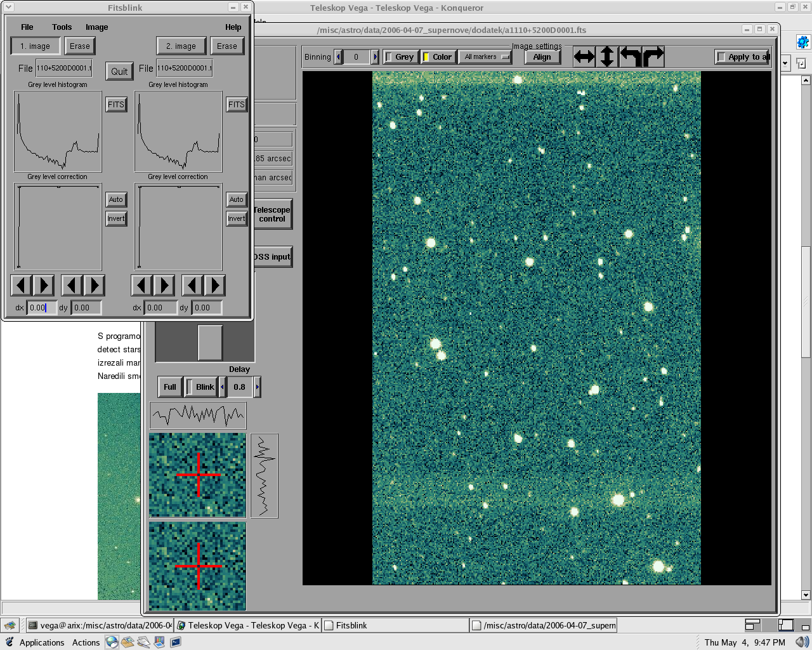Click FITS button beside first histogram
The height and width of the screenshot is (650, 812).
tap(116, 105)
